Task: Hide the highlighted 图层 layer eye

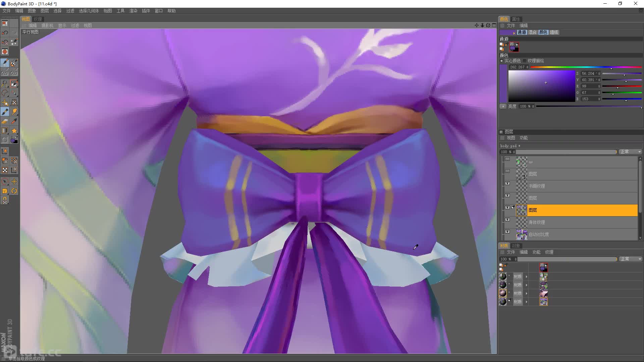Action: pos(507,207)
